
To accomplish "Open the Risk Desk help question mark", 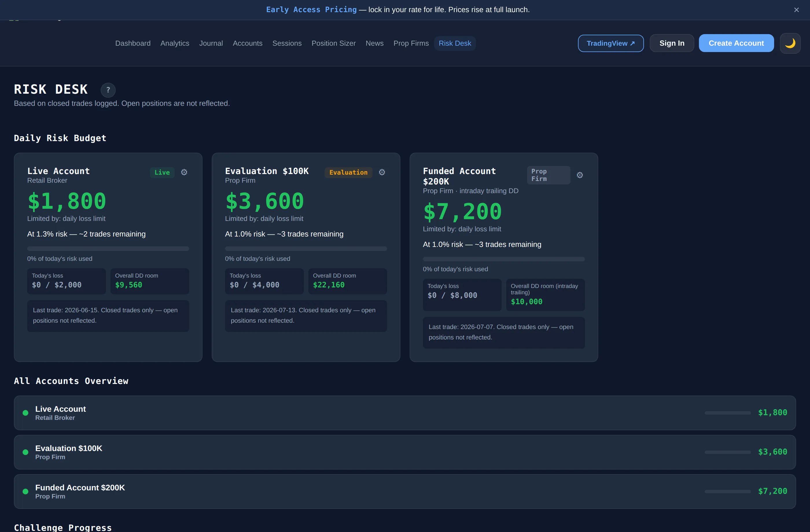I will tap(108, 90).
